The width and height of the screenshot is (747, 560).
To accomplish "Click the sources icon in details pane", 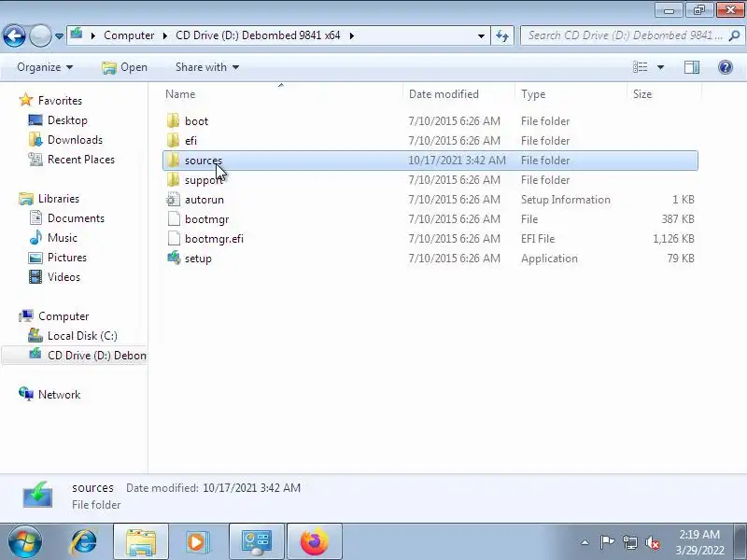I will point(37,495).
